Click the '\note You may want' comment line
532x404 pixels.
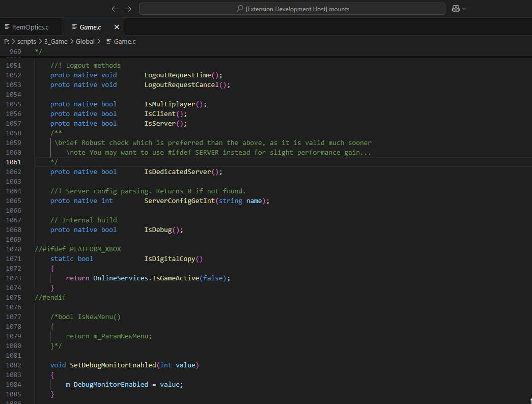point(219,152)
